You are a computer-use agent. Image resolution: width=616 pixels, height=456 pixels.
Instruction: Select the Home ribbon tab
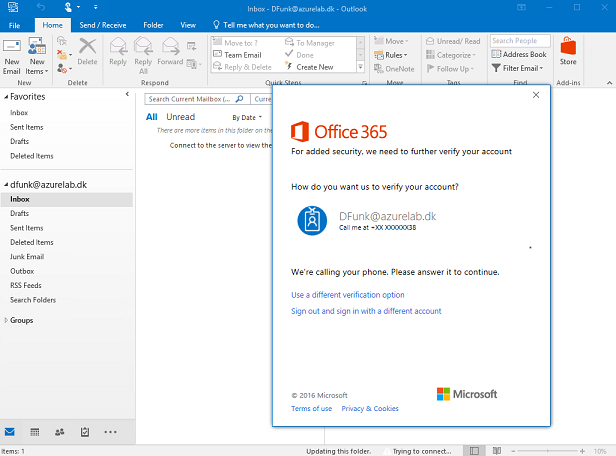(x=53, y=25)
